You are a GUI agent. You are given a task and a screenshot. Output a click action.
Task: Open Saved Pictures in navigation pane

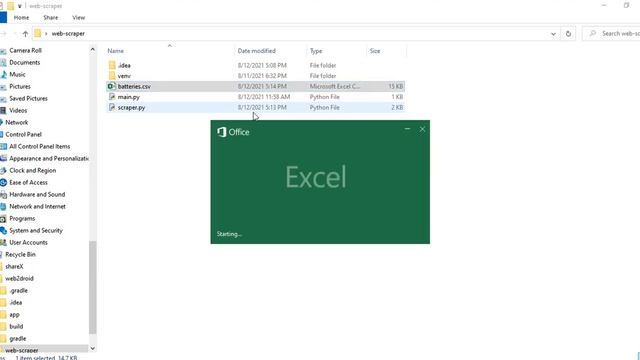(28, 98)
